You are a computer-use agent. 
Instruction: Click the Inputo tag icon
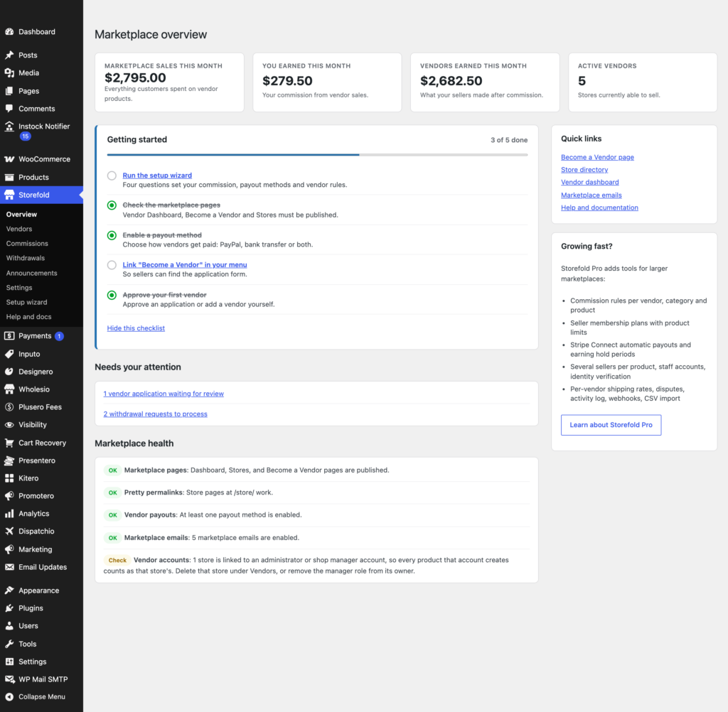pos(9,354)
